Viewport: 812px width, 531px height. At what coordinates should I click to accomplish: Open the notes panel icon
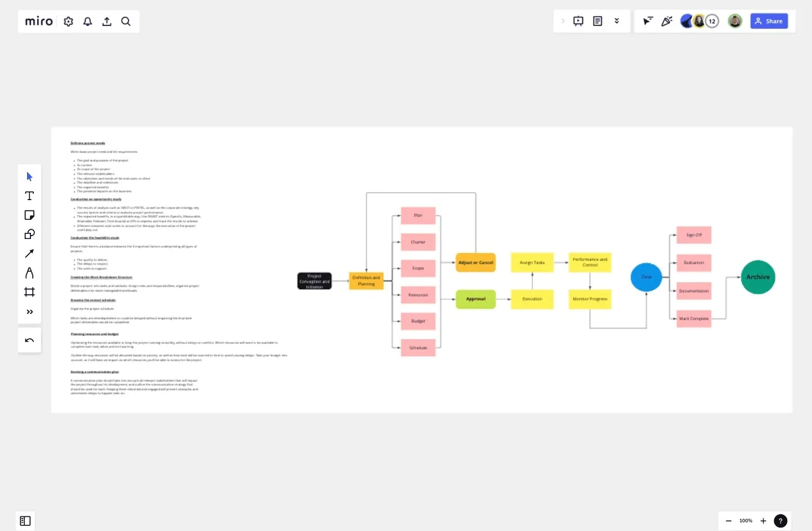[x=598, y=21]
